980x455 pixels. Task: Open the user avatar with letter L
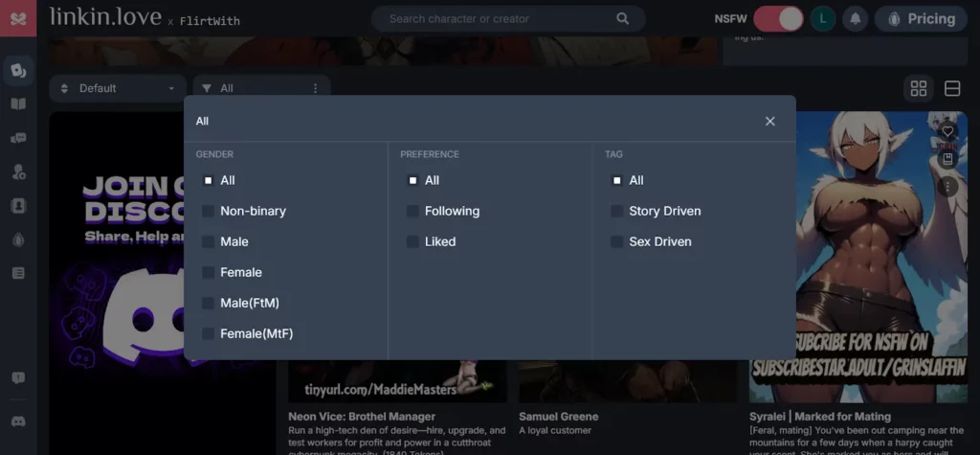tap(822, 19)
